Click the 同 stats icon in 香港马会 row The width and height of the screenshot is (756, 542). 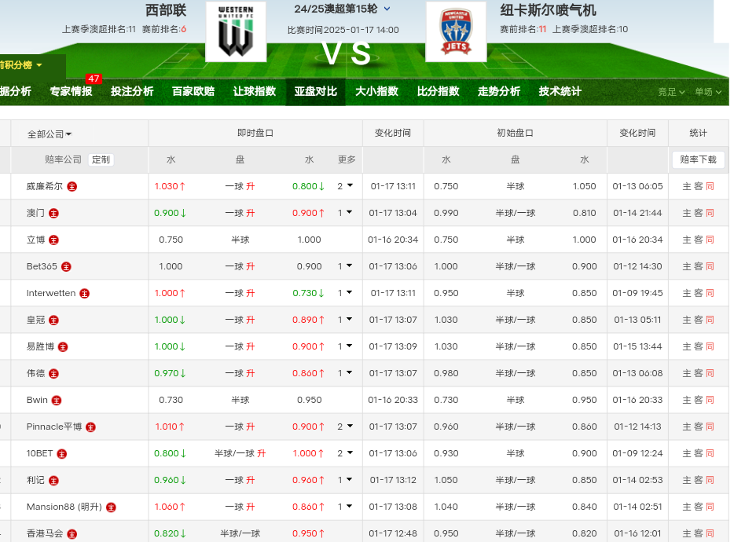point(710,533)
